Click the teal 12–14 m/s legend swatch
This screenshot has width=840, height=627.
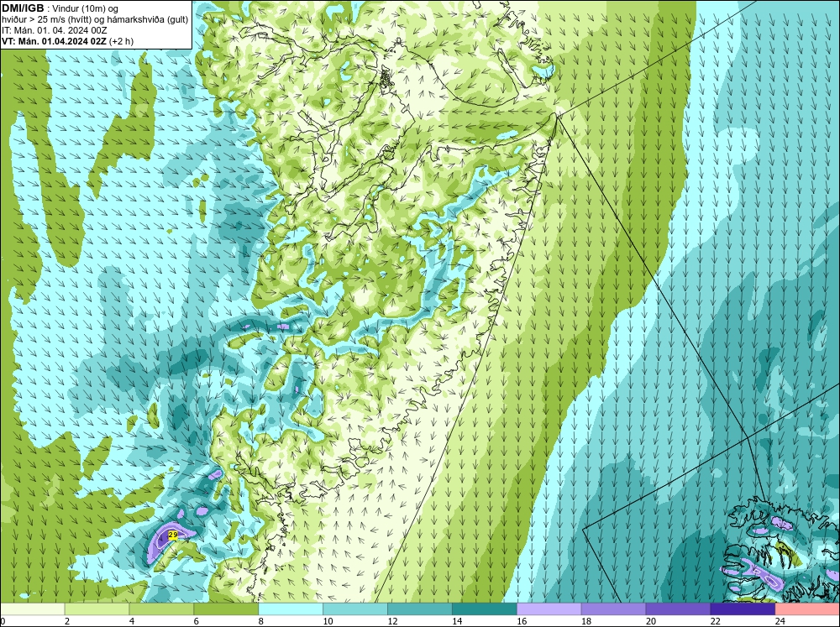coord(420,609)
